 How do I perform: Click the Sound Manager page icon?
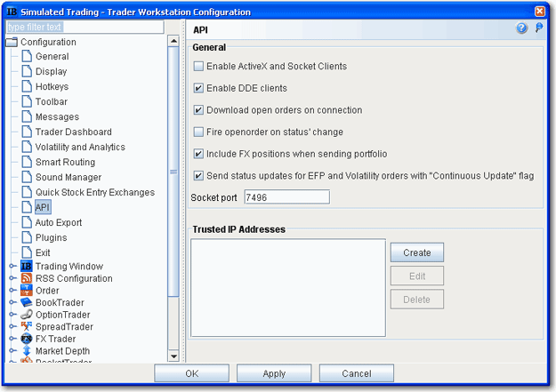coord(27,177)
